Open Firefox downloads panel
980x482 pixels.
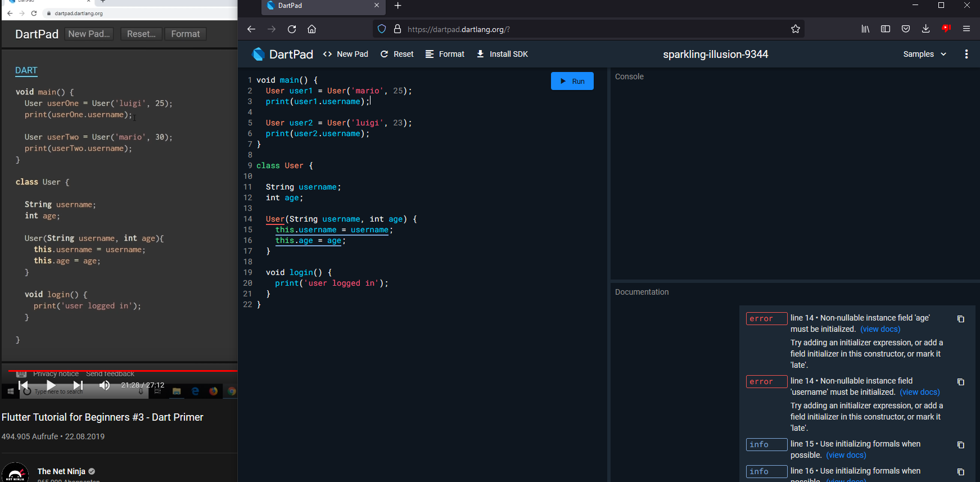tap(926, 29)
